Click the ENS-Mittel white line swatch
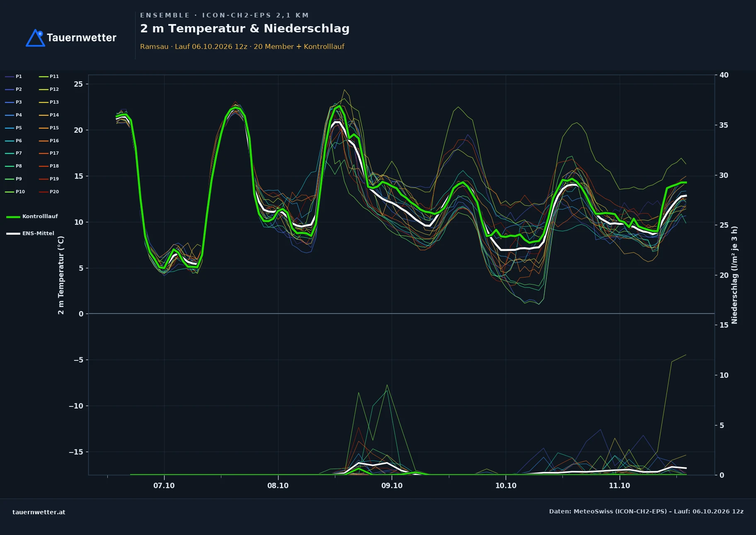This screenshot has width=756, height=535. pyautogui.click(x=13, y=234)
